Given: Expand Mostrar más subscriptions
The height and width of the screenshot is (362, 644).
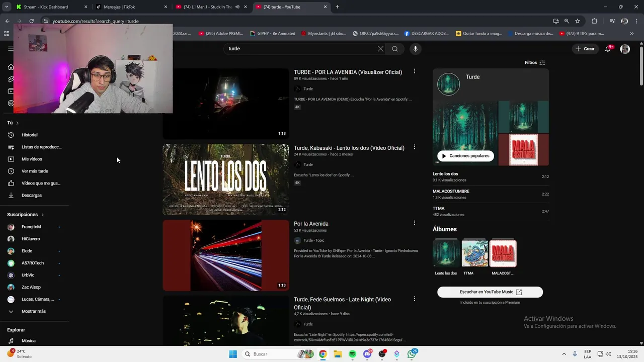Looking at the screenshot, I should 34,311.
